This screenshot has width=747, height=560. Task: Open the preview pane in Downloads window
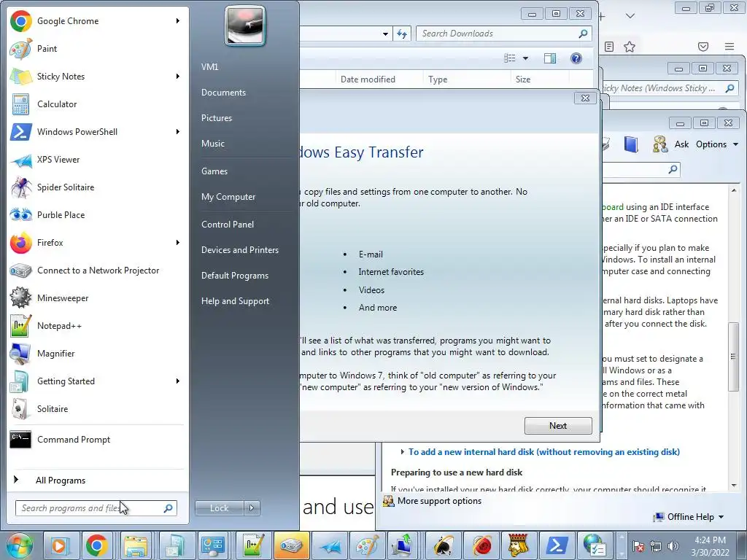550,58
